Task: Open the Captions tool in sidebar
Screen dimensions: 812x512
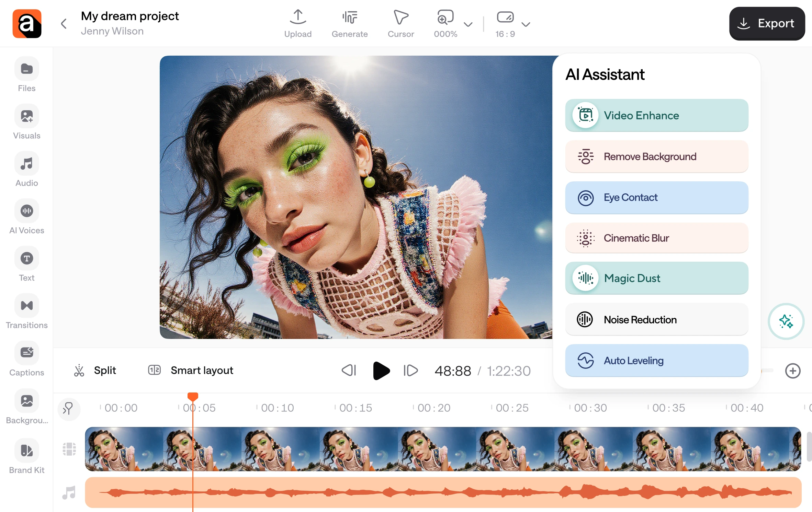Action: [26, 353]
